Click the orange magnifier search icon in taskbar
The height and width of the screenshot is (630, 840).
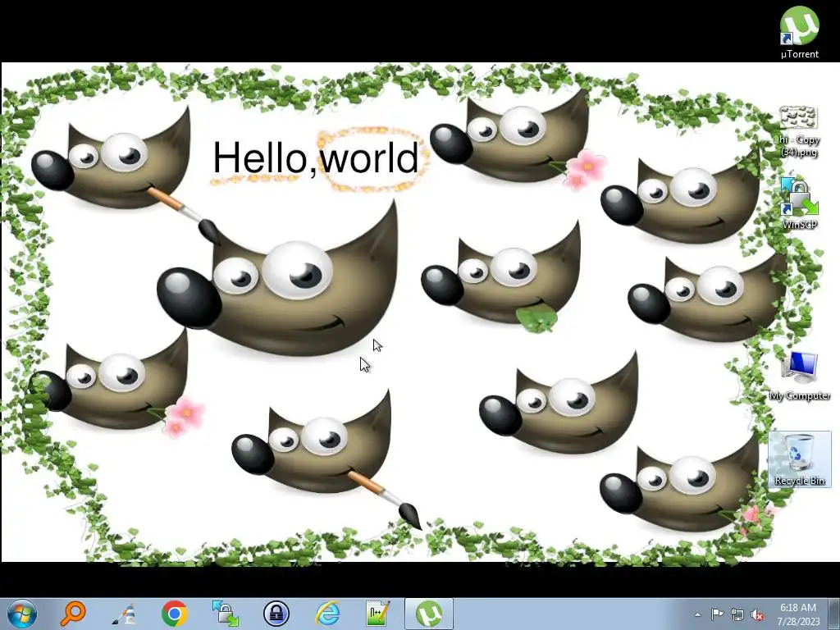point(73,614)
